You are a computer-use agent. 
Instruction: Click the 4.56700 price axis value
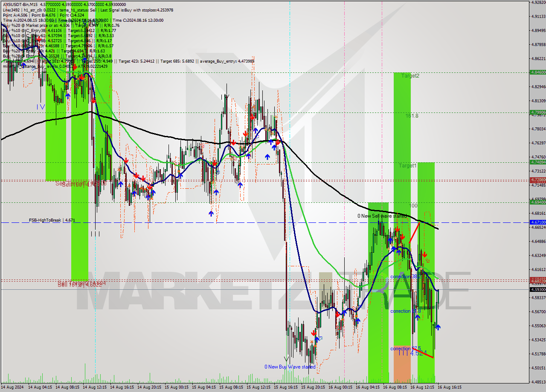pyautogui.click(x=538, y=311)
